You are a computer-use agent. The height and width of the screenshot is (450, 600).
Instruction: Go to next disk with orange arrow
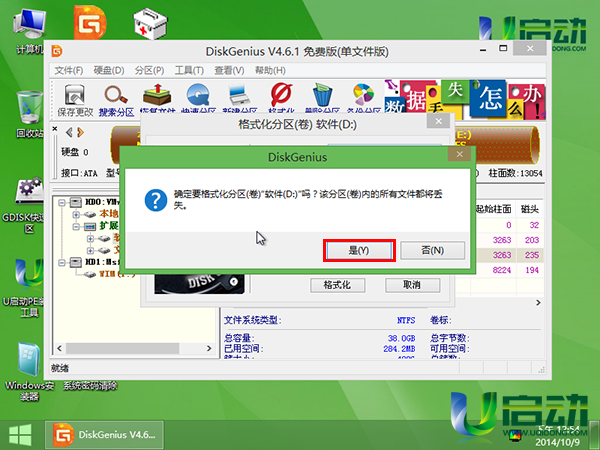[80, 132]
